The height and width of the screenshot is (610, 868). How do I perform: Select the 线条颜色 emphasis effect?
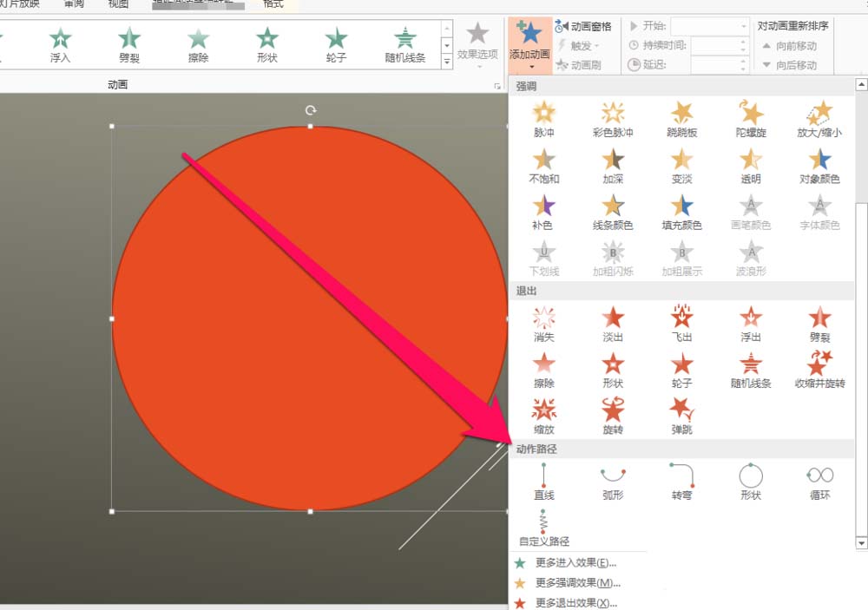(x=613, y=212)
